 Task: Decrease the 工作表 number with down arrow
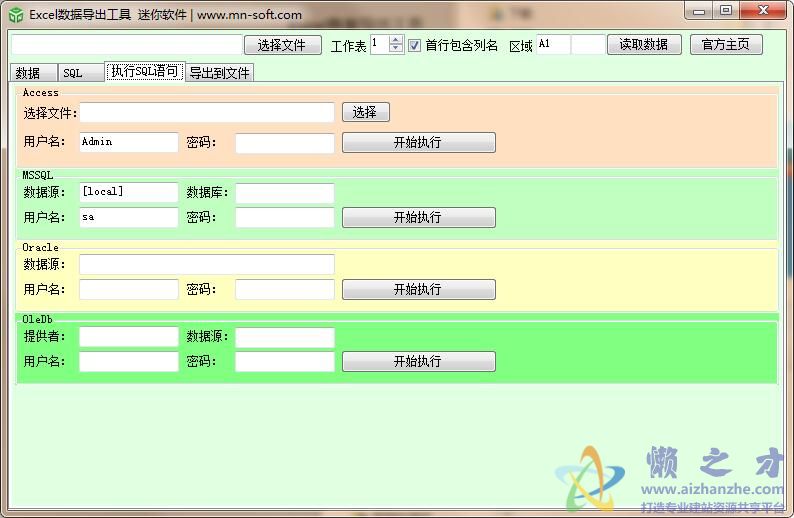pos(396,49)
